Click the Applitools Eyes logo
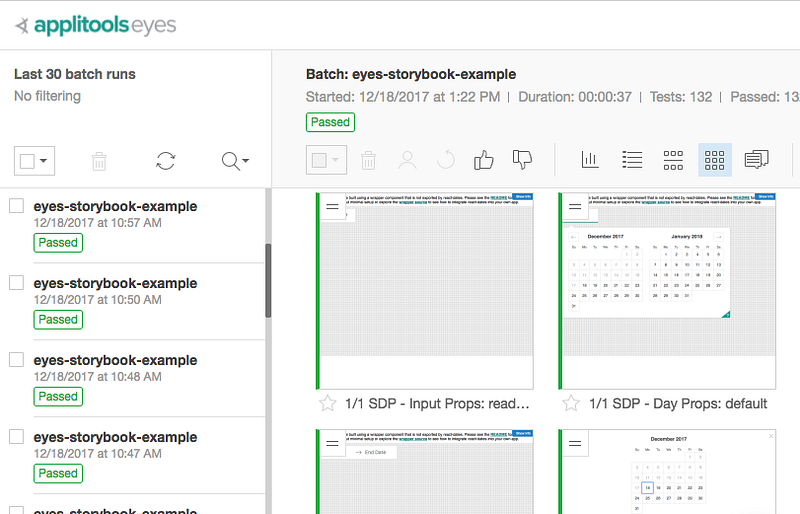 96,25
